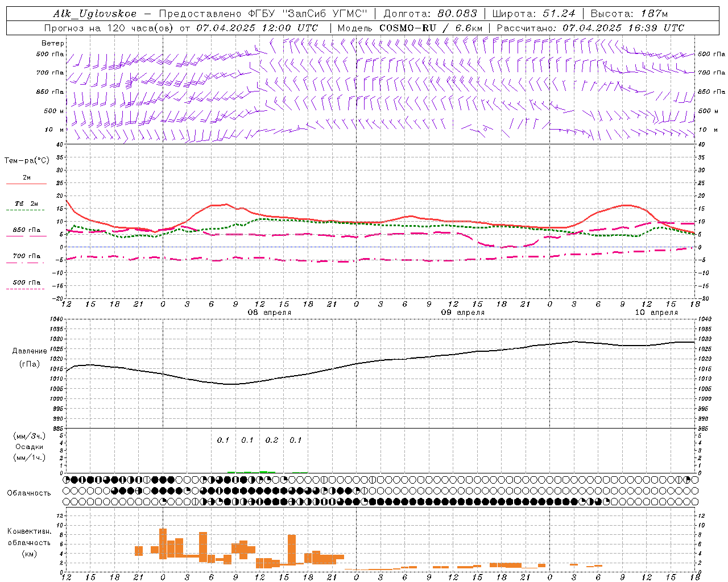Click the Осадки panel label
Screen dimensions: 728x582
(30, 447)
